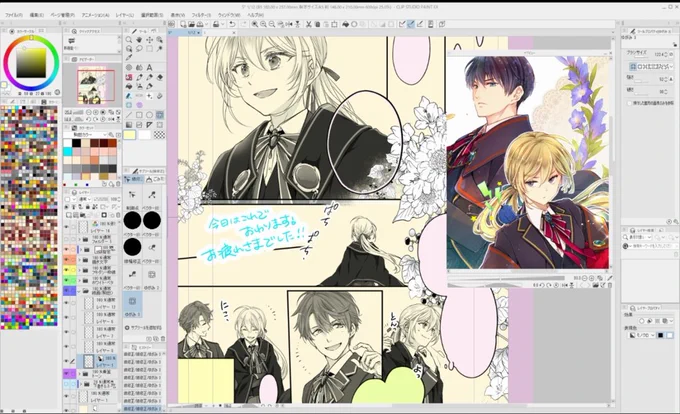Hide the ホワイト・ベタ folder
Screen dimensions: 680x414
(66, 280)
